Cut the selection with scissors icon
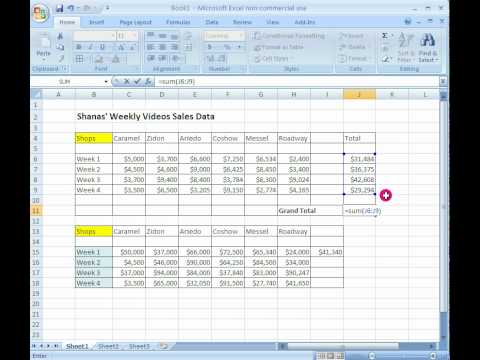 point(60,36)
